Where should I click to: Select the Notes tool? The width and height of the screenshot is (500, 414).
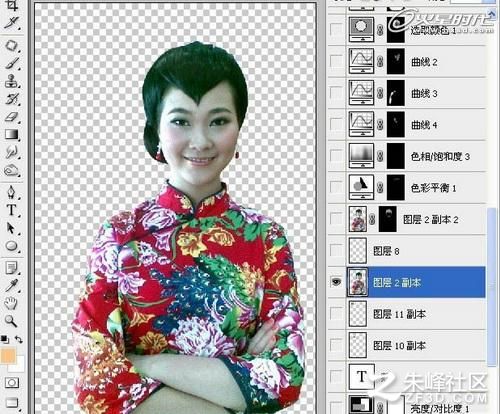(12, 268)
